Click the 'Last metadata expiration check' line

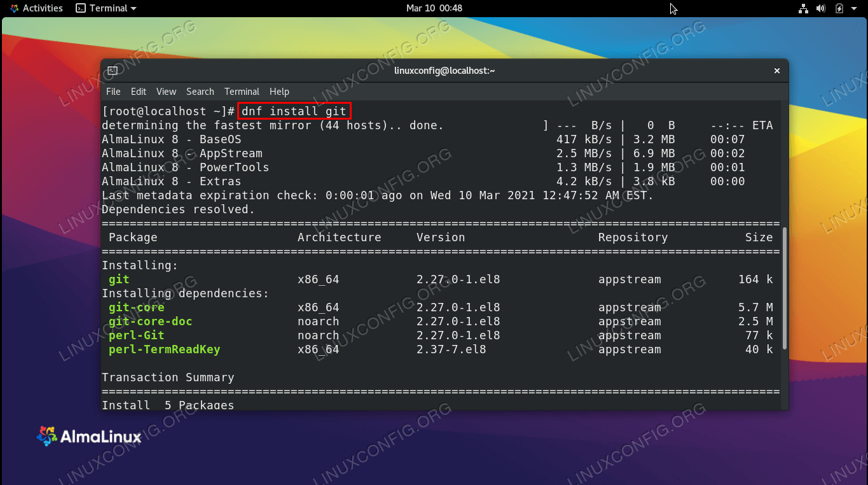[378, 195]
